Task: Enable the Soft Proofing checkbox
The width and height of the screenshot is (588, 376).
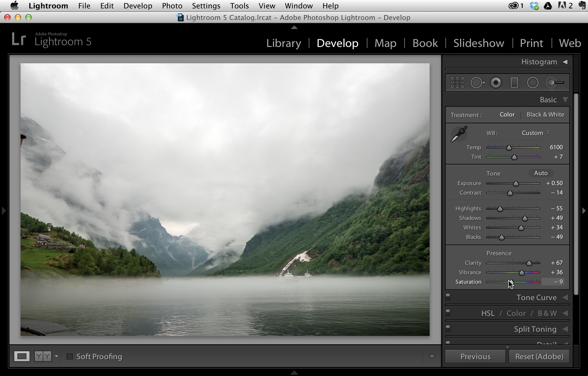Action: click(x=70, y=356)
